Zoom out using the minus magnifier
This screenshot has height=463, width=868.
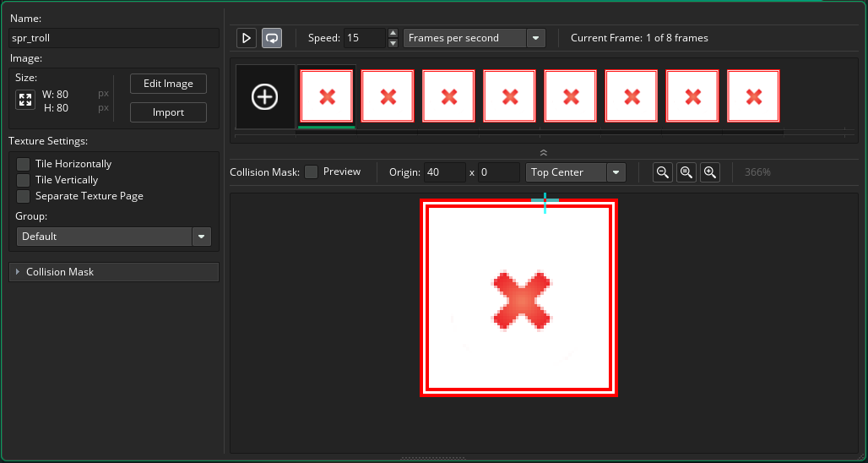point(663,172)
